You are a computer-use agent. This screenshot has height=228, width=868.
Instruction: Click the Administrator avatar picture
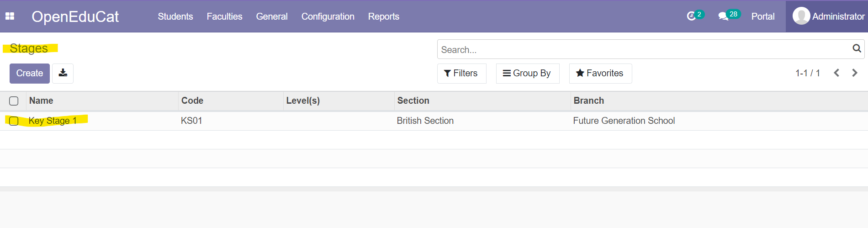click(x=801, y=16)
